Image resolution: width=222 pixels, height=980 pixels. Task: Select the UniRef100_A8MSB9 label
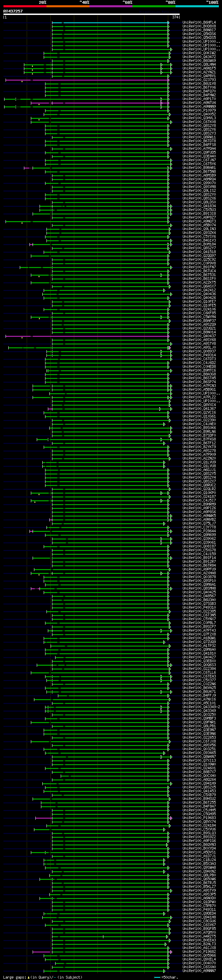point(199,175)
